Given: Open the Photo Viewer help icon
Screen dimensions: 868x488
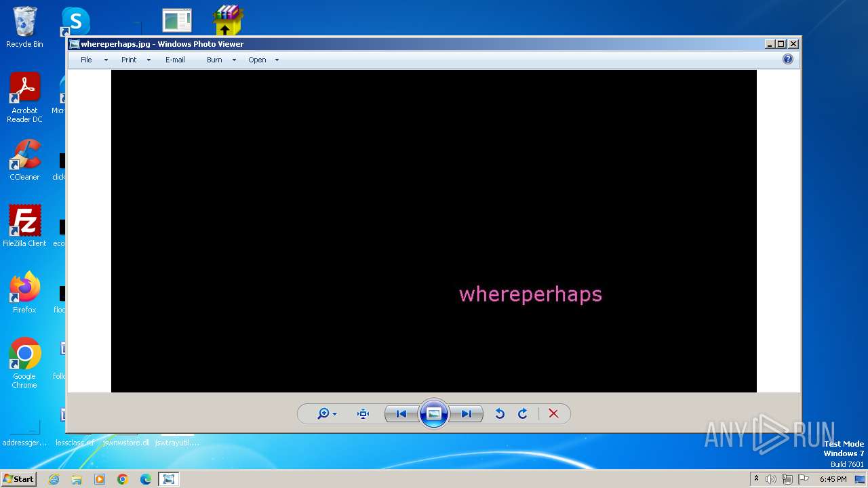Looking at the screenshot, I should [x=787, y=59].
